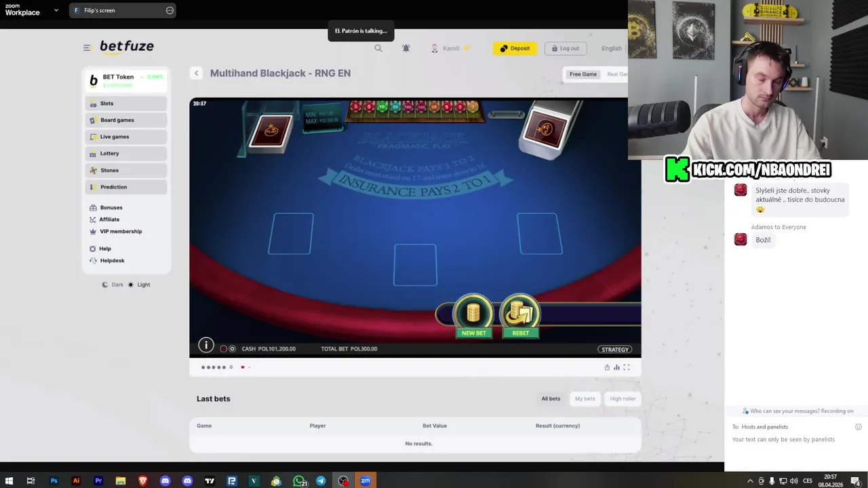
Task: Open statistics bar-chart icon below game
Action: coord(616,367)
